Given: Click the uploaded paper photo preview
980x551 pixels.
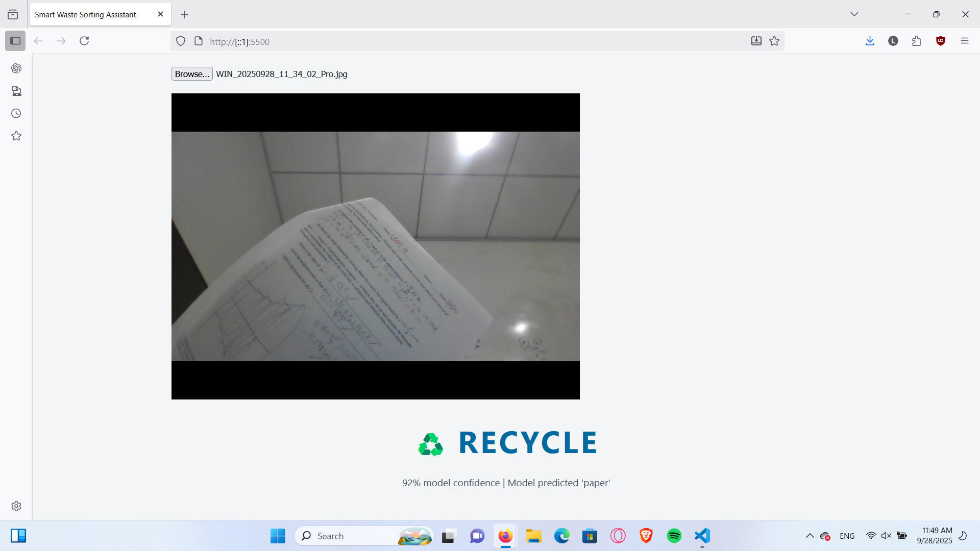Looking at the screenshot, I should tap(375, 246).
